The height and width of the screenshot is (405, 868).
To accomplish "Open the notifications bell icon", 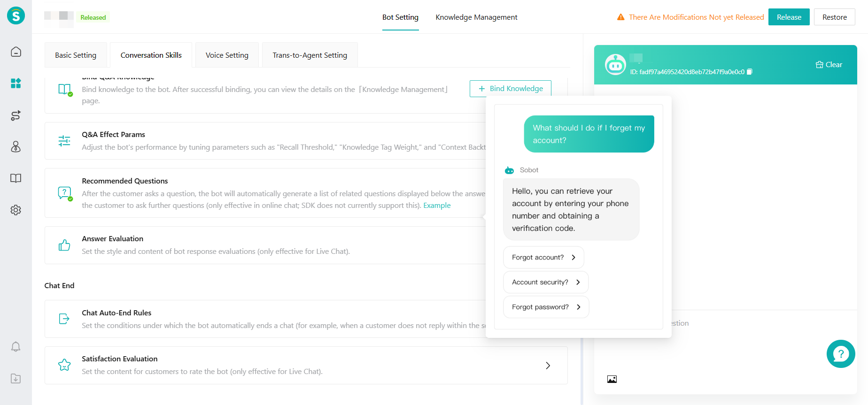I will [x=16, y=347].
